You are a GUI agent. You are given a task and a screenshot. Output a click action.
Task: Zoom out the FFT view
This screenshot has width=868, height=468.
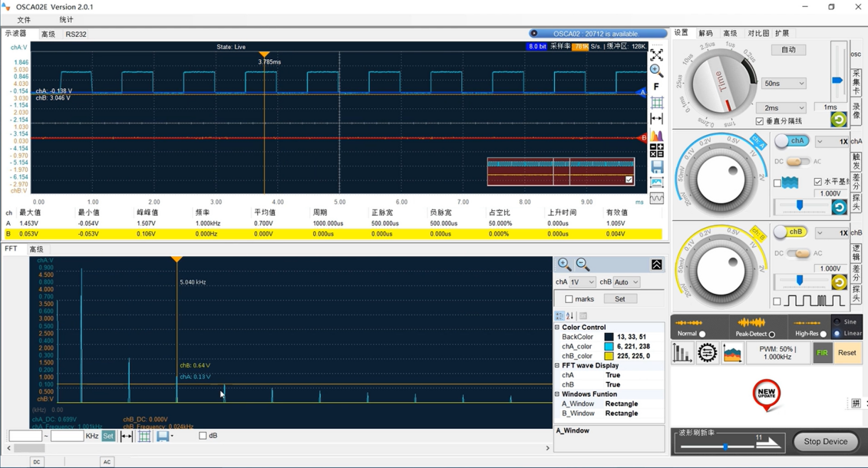pyautogui.click(x=583, y=265)
